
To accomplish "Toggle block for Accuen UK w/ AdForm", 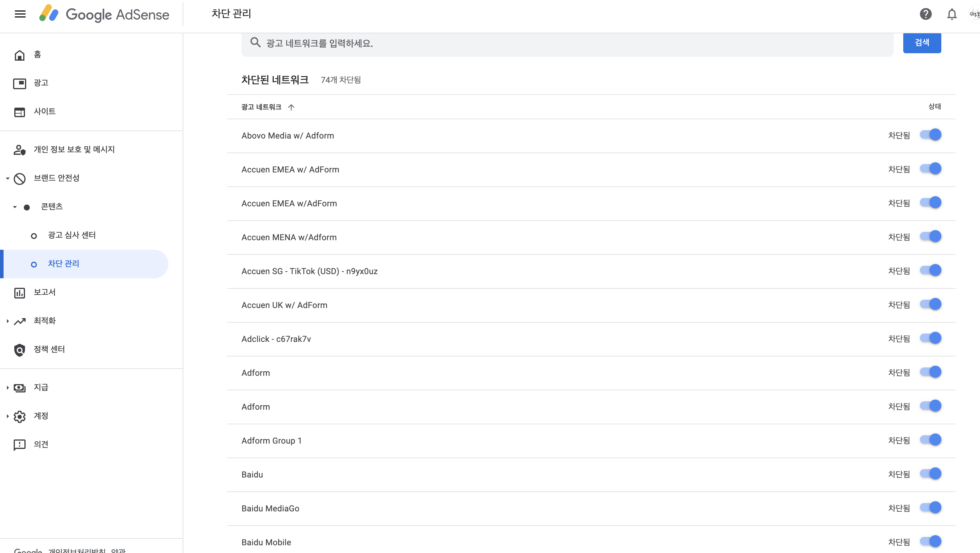I will point(930,304).
